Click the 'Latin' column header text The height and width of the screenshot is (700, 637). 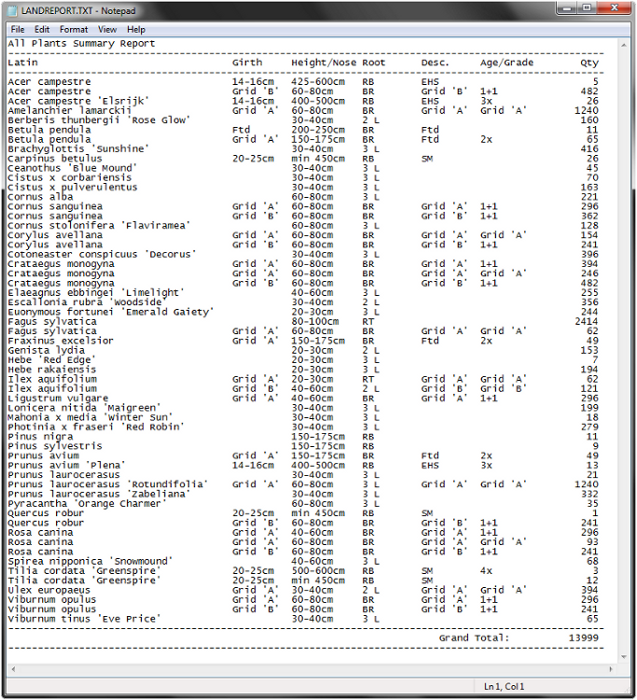(x=22, y=62)
